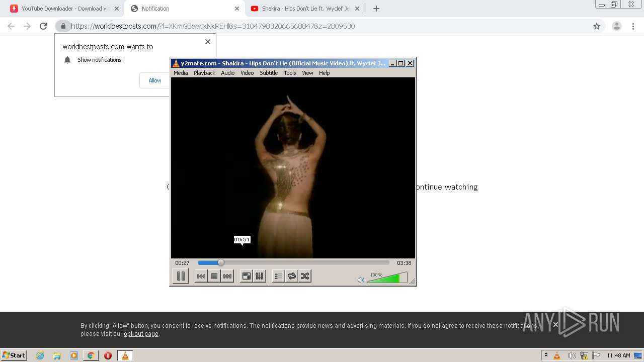Toggle VLC fullscreen mode button

point(246,276)
